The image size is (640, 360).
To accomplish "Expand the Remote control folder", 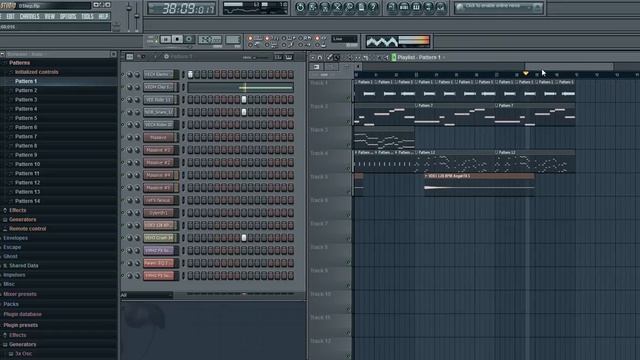I will [27, 229].
